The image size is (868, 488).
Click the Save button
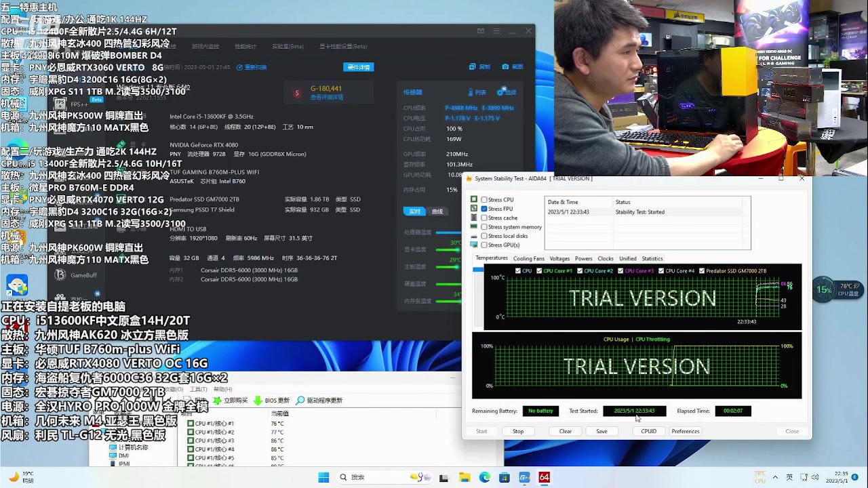[x=601, y=431]
